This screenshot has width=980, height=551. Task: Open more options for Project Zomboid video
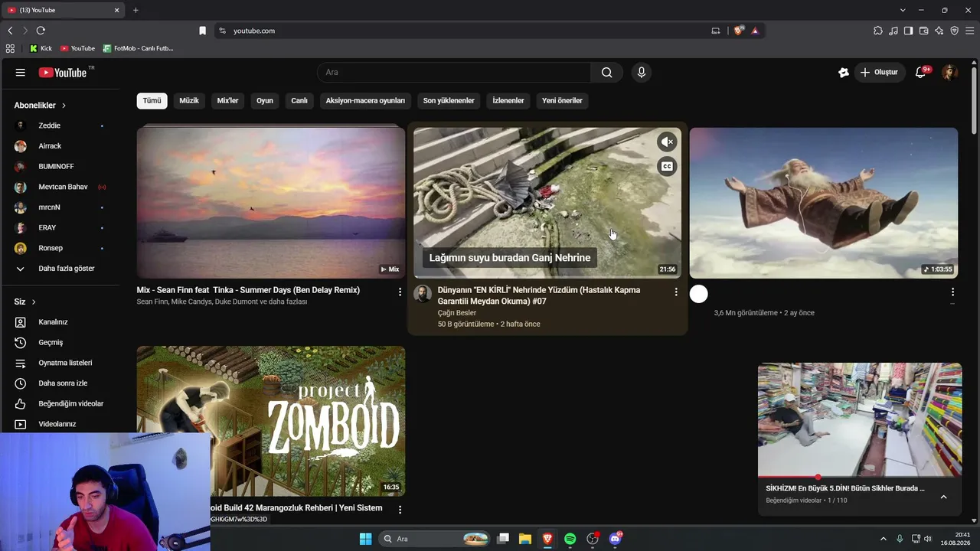pyautogui.click(x=400, y=509)
